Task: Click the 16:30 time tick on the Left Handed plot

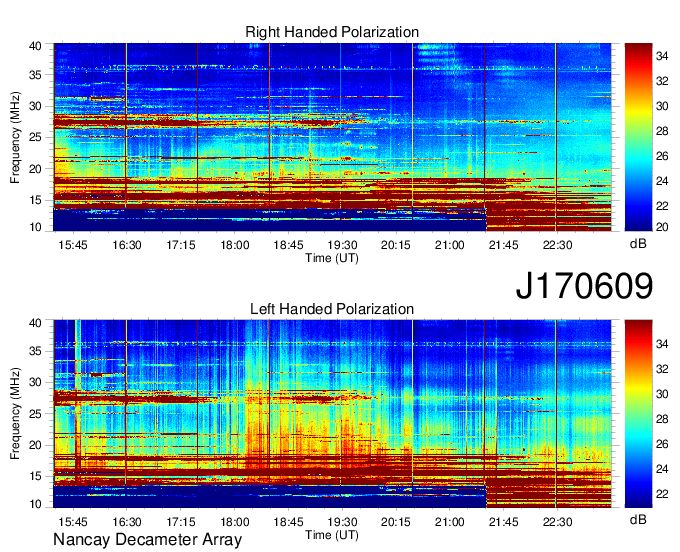Action: (127, 522)
